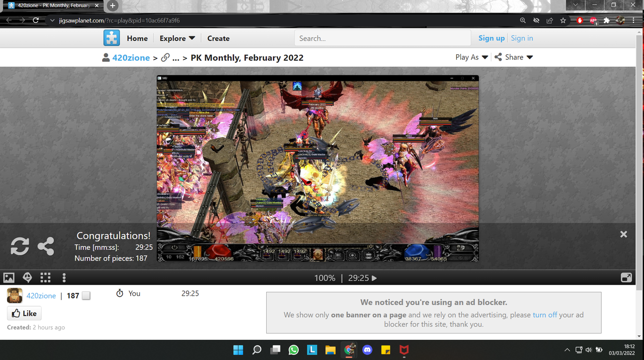The image size is (644, 360).
Task: Click the browser forward arrow
Action: click(22, 21)
